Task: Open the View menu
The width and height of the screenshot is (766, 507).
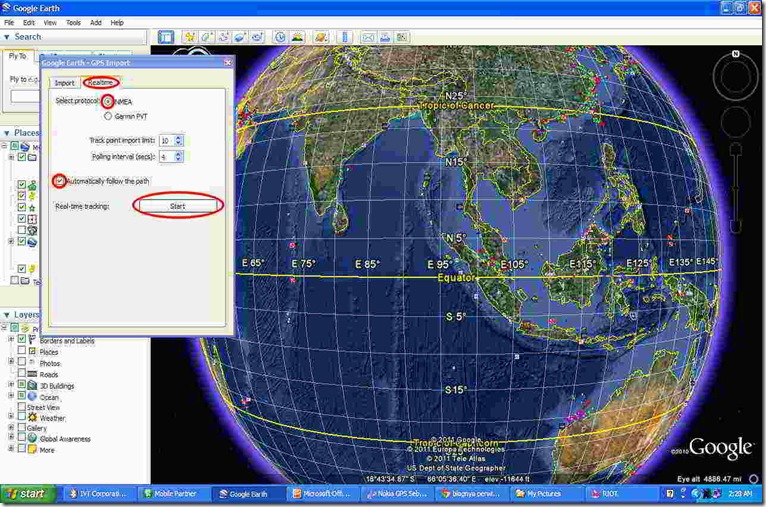Action: [x=50, y=22]
